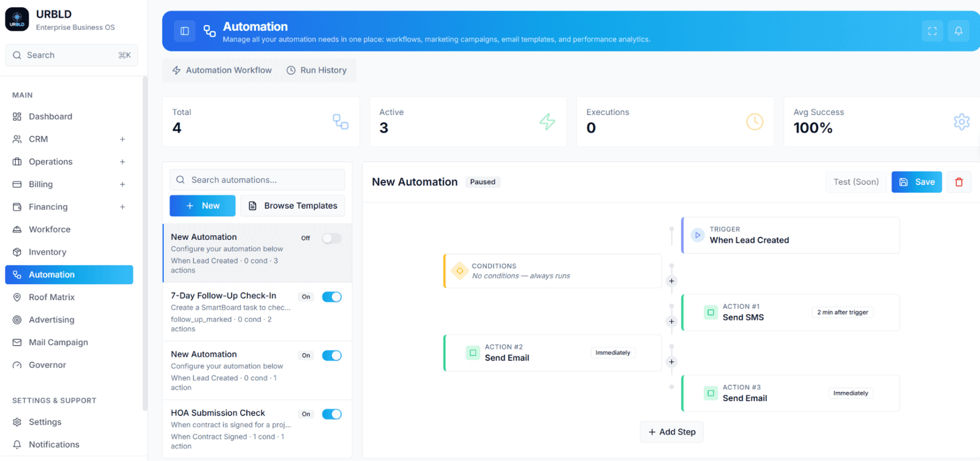Add step with plus below Action #1
The height and width of the screenshot is (461, 980).
coord(671,321)
